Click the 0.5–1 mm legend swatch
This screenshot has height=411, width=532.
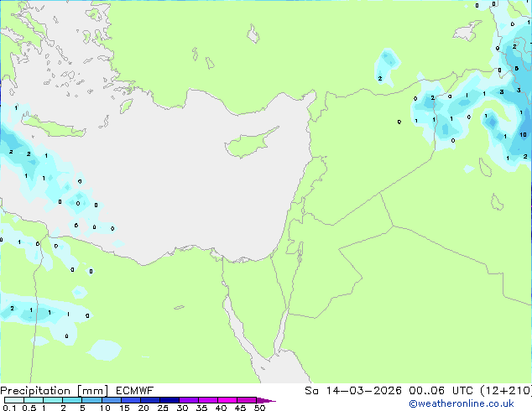tap(34, 400)
